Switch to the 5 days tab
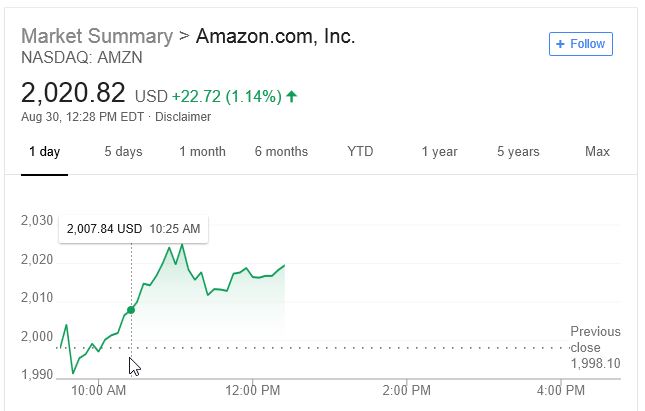Image resolution: width=645 pixels, height=411 pixels. point(123,152)
